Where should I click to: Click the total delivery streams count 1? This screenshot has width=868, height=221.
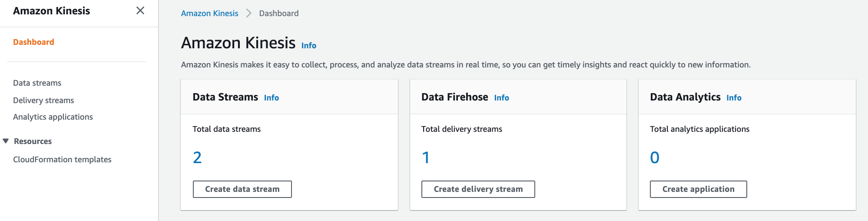point(426,157)
